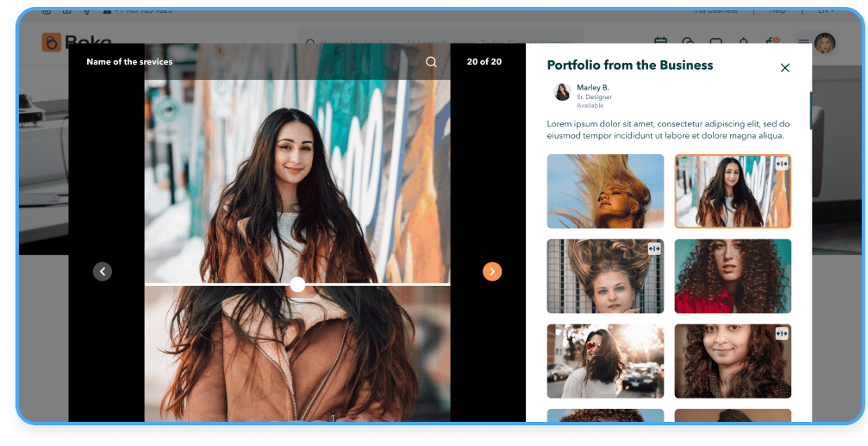This screenshot has width=868, height=446.
Task: Open user profile avatar in background header
Action: (x=825, y=42)
